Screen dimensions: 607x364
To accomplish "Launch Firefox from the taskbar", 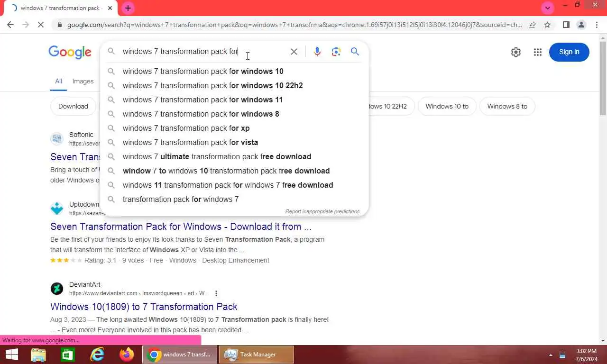I will (127, 355).
